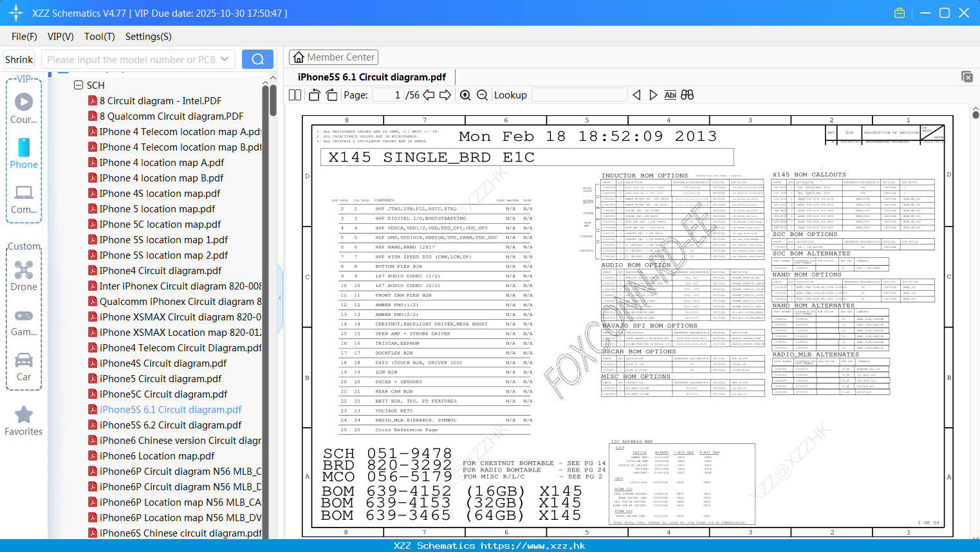Image resolution: width=980 pixels, height=552 pixels.
Task: Click the VIP section label
Action: point(24,78)
